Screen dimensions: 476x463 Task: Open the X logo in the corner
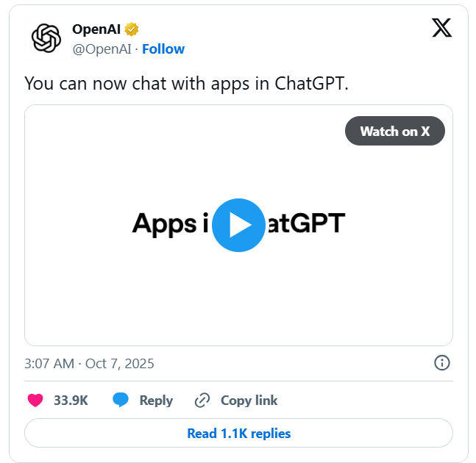[x=441, y=29]
